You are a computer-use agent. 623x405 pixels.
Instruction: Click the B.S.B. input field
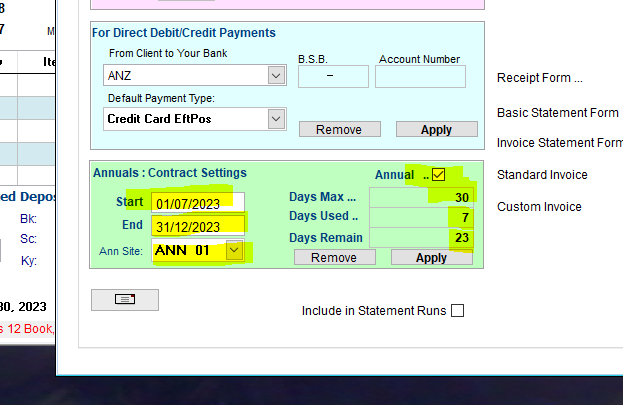(x=332, y=76)
